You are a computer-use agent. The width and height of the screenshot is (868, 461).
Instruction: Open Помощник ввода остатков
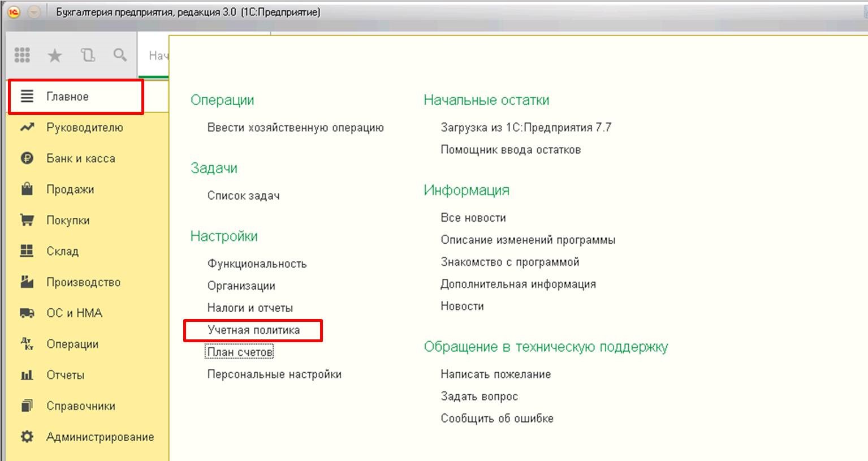[510, 150]
